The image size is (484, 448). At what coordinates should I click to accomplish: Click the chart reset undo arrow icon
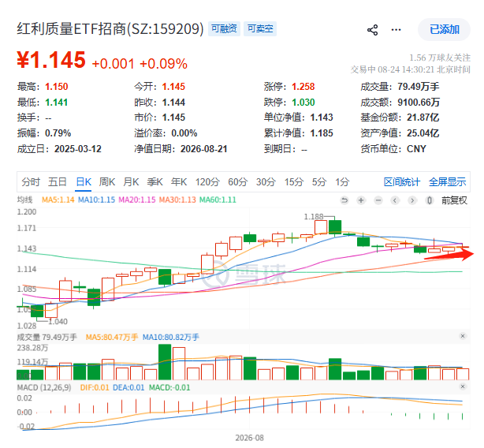point(344,200)
